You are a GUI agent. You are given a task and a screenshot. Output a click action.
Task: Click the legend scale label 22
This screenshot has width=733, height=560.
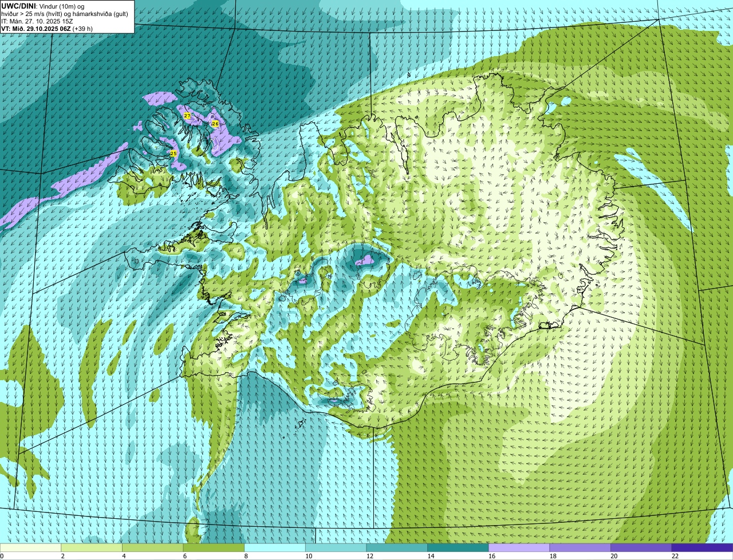pos(675,555)
